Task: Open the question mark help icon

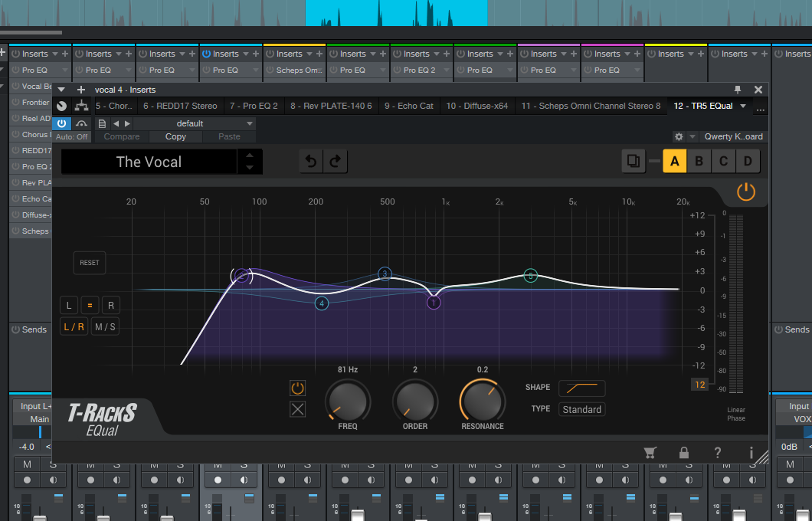Action: click(717, 453)
